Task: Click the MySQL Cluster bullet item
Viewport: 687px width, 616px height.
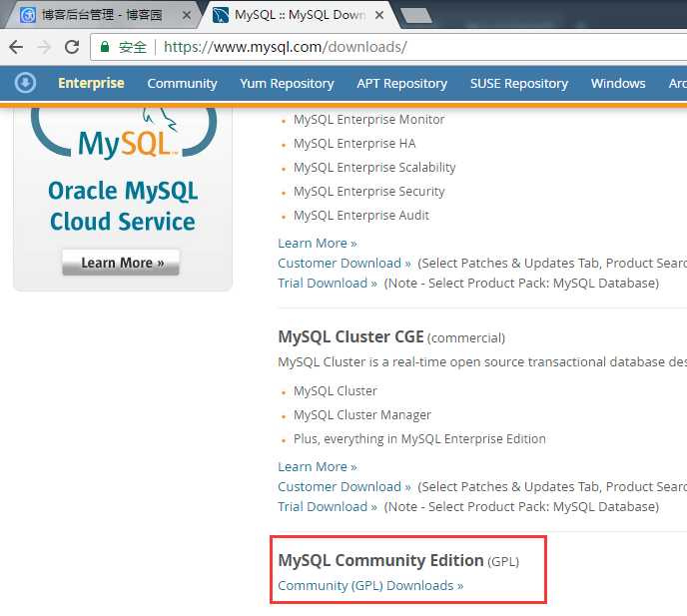Action: tap(336, 390)
